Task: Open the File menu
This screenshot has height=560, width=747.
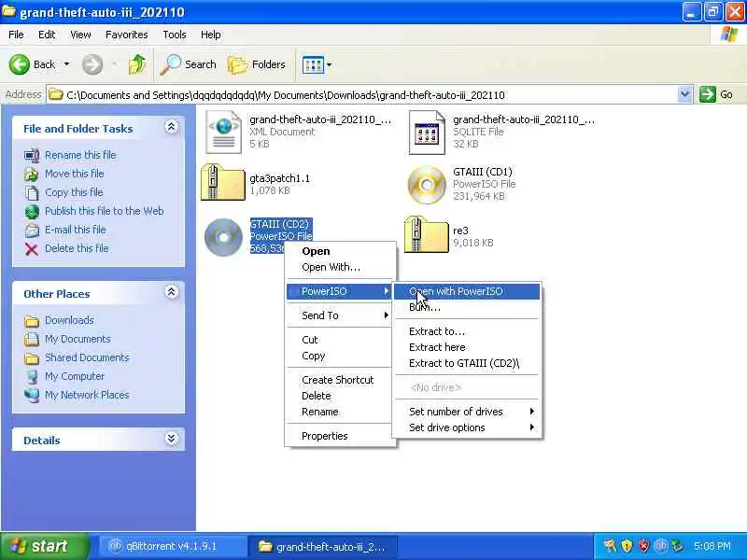Action: click(16, 35)
